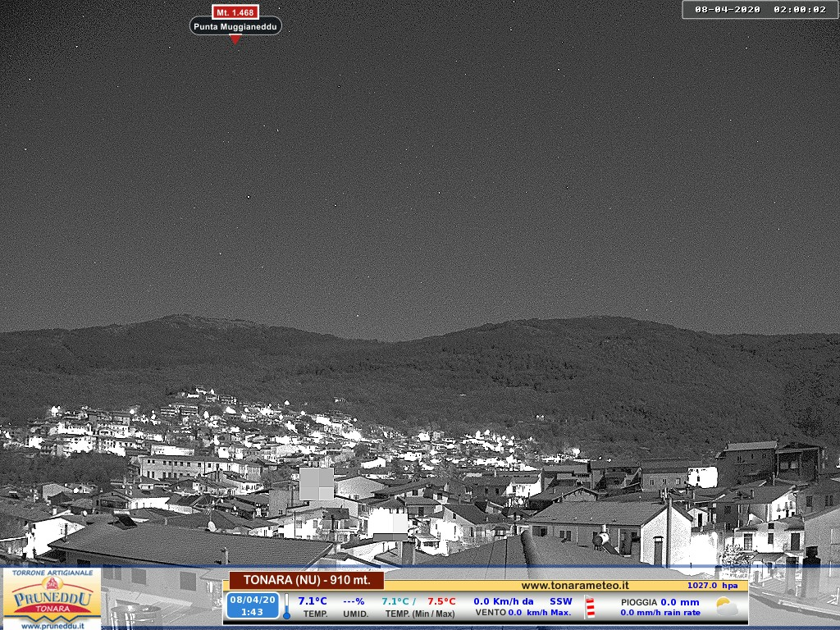Click the 7.5°C max temperature value
Viewport: 840px width, 630px height.
[441, 601]
